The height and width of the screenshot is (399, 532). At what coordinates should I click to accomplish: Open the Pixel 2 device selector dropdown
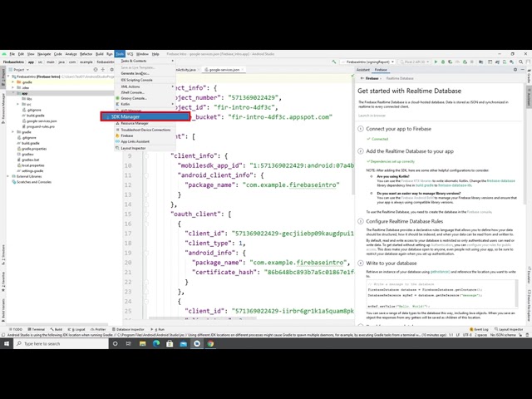click(x=415, y=62)
